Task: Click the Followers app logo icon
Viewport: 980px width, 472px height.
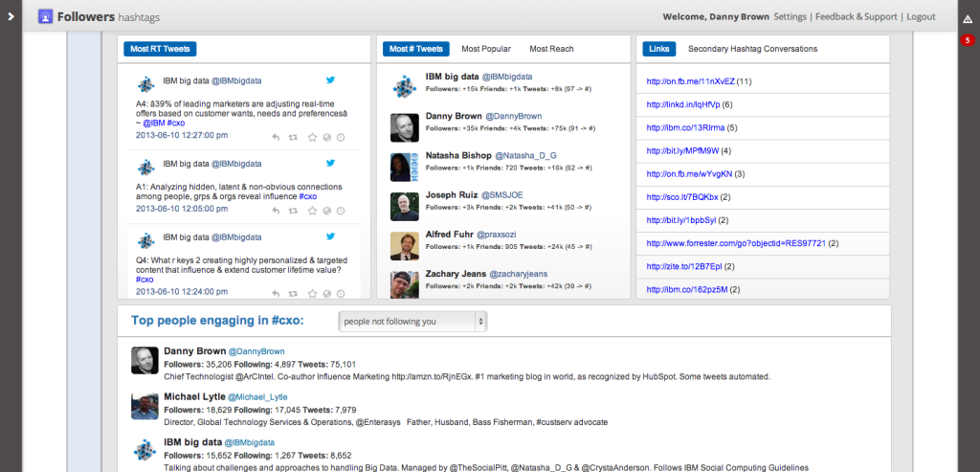Action: (x=45, y=17)
